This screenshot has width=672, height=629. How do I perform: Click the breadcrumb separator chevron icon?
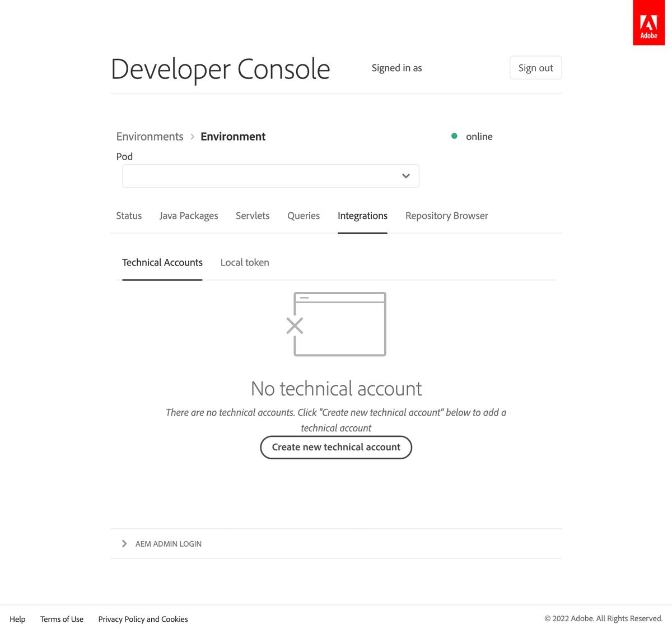click(x=192, y=136)
